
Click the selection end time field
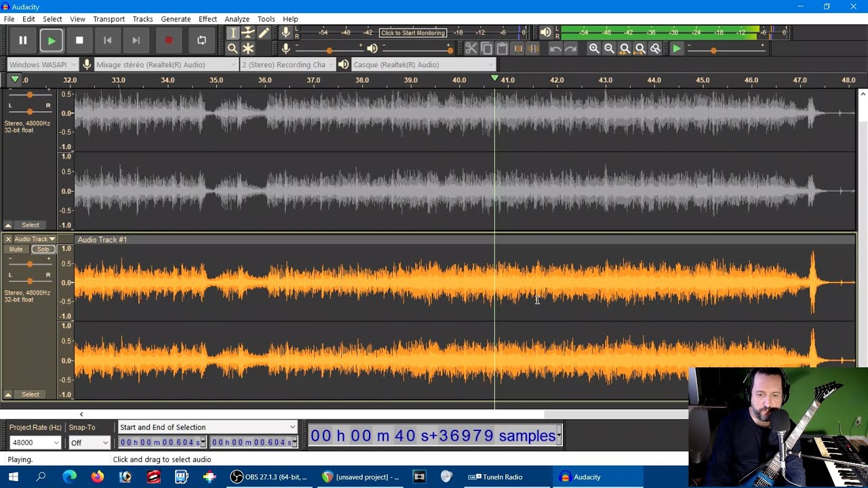coord(254,443)
